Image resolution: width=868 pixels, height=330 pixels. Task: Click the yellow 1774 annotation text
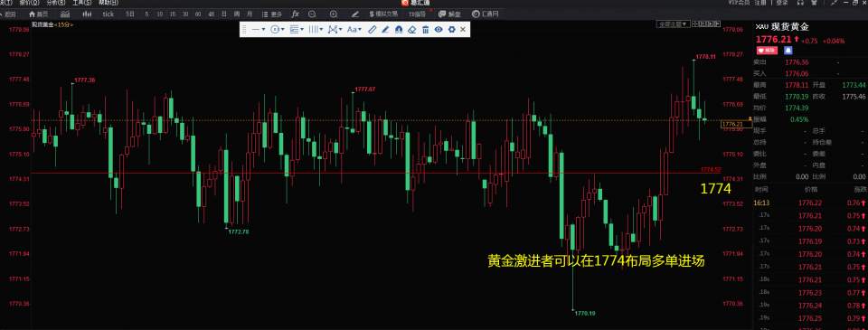[x=716, y=189]
